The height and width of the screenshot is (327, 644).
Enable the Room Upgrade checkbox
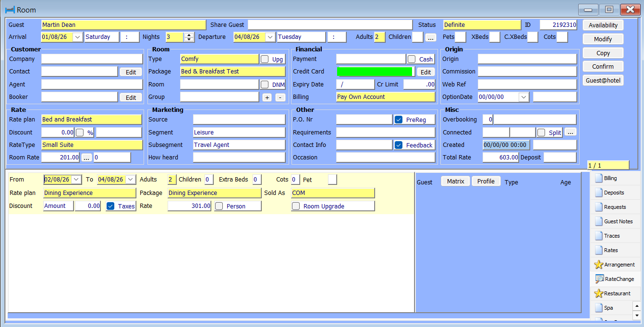click(296, 206)
